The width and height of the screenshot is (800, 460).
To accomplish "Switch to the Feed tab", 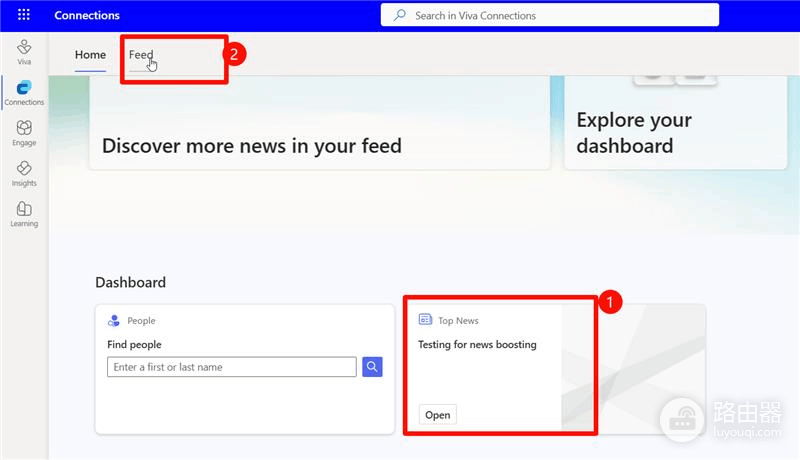I will 141,55.
